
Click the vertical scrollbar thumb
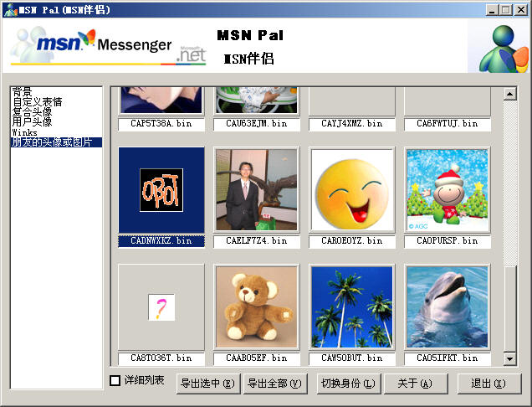coord(510,308)
